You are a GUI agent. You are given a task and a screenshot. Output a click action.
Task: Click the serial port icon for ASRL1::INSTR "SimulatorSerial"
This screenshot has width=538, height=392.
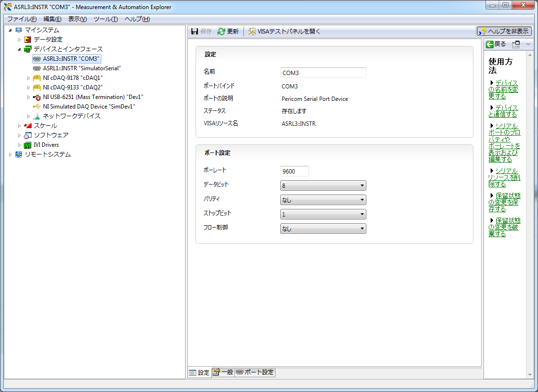point(37,68)
